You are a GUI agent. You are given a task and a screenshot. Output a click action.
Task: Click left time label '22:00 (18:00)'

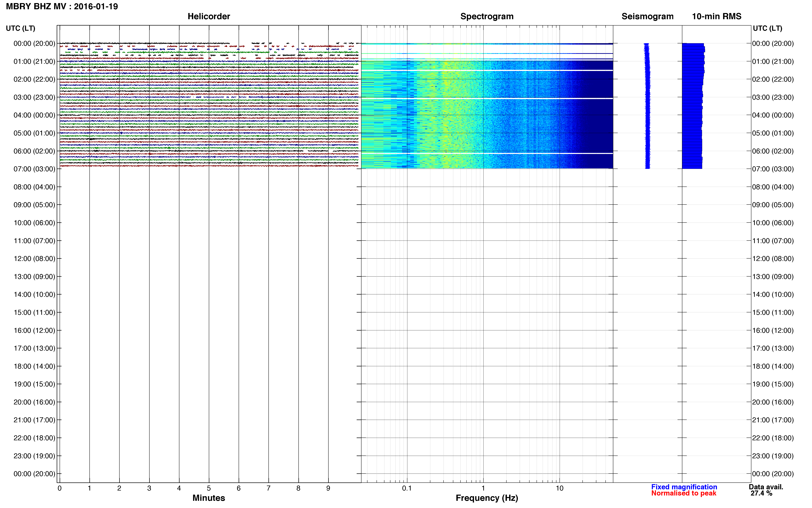click(34, 438)
